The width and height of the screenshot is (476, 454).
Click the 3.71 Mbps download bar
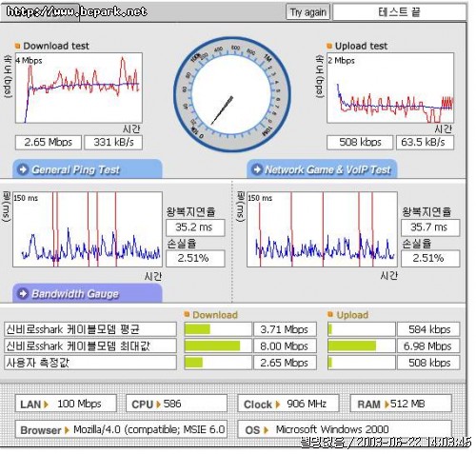pos(218,329)
